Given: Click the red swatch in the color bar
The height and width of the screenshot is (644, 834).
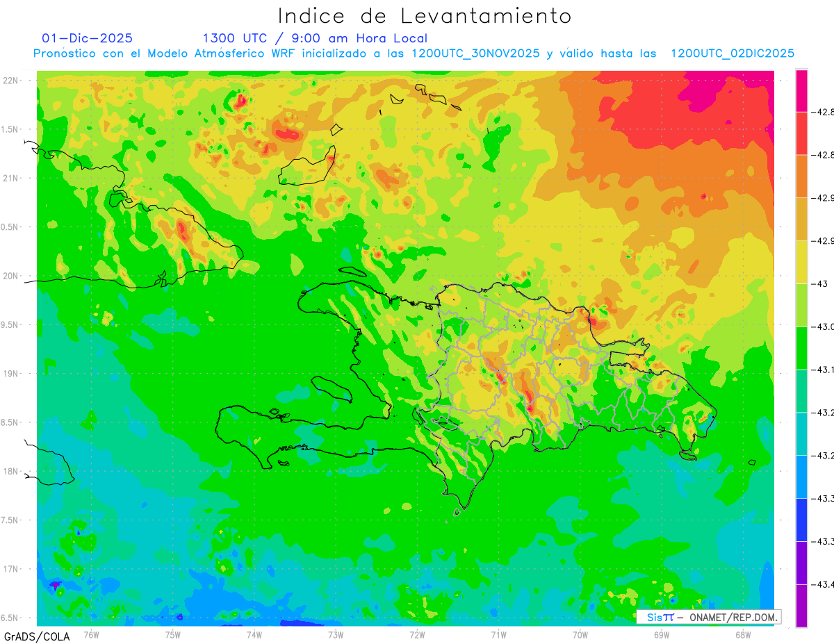Looking at the screenshot, I should (x=801, y=133).
